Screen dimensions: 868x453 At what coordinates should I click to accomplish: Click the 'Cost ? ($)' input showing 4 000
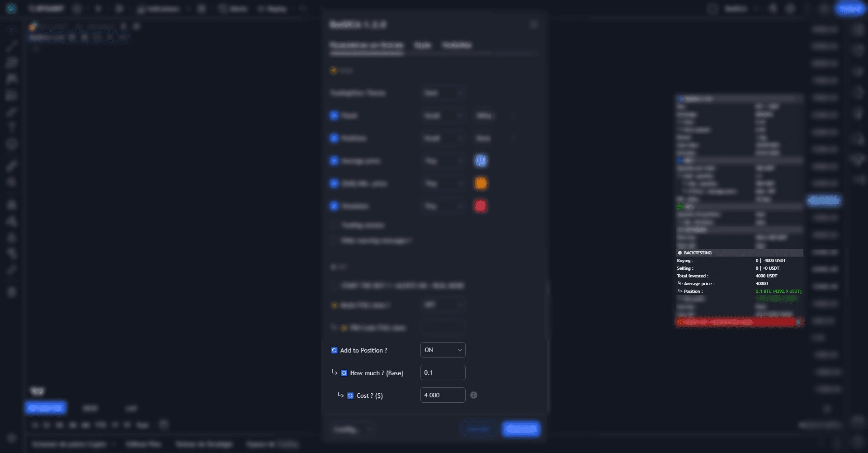pos(443,395)
